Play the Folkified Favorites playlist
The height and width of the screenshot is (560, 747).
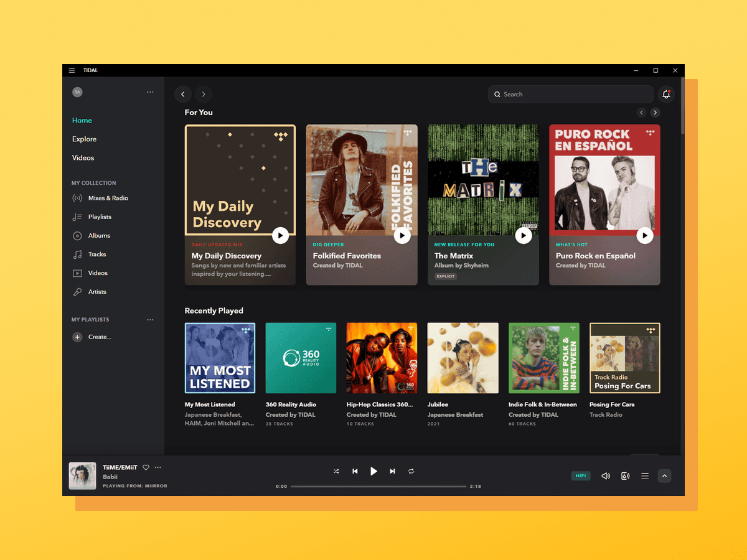pos(402,235)
